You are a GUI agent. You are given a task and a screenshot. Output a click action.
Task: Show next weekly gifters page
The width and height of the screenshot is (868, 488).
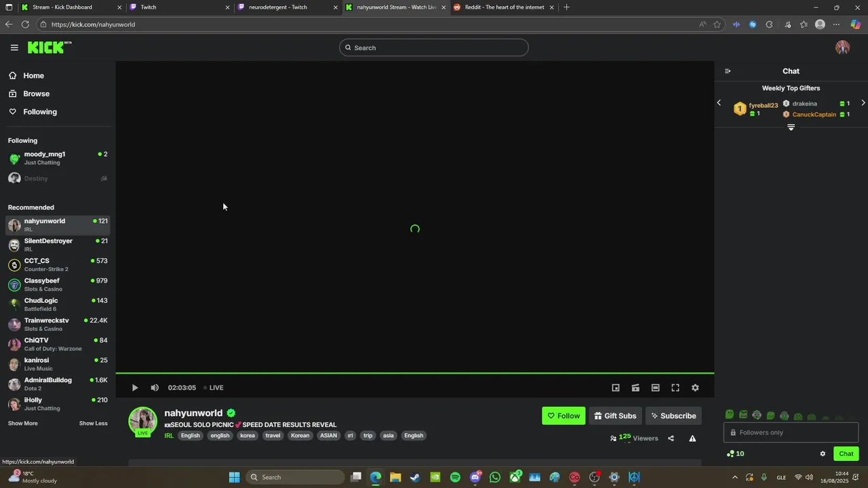click(863, 103)
